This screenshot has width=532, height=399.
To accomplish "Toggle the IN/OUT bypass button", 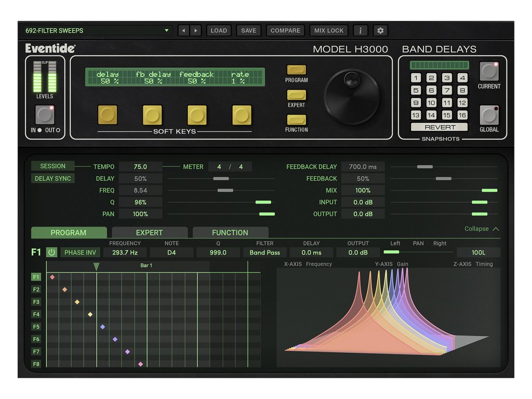I will point(45,115).
